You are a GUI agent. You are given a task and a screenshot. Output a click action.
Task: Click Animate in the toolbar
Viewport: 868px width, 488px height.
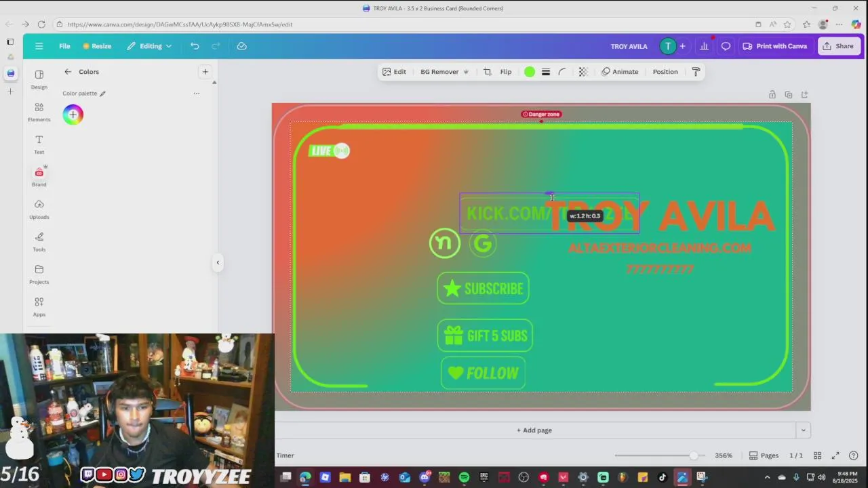(620, 72)
